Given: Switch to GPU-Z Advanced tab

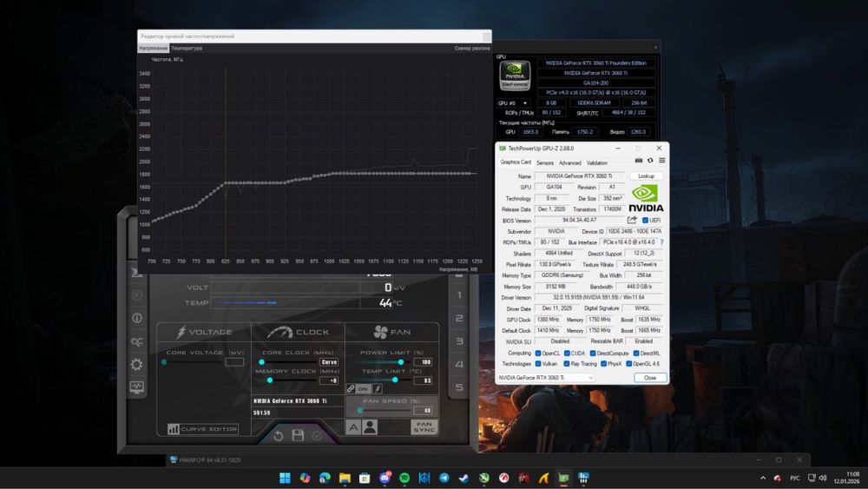Looking at the screenshot, I should (x=569, y=162).
